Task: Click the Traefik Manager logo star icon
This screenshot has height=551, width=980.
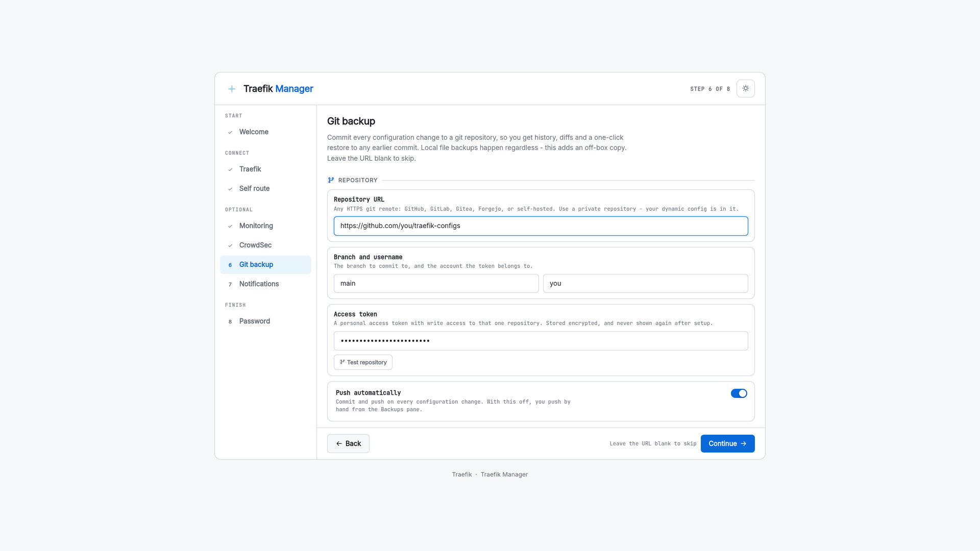Action: 232,89
